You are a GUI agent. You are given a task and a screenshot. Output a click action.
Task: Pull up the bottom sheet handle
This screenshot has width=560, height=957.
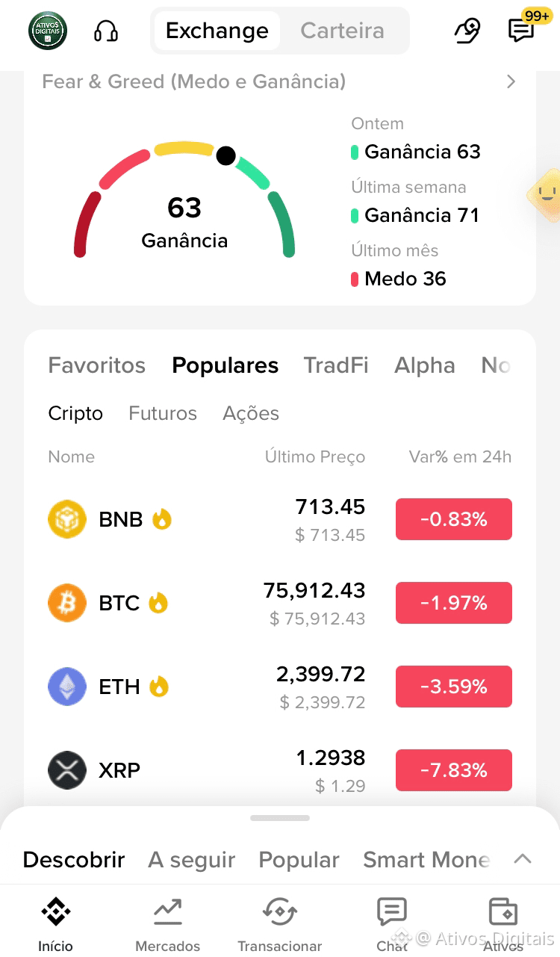(x=280, y=818)
